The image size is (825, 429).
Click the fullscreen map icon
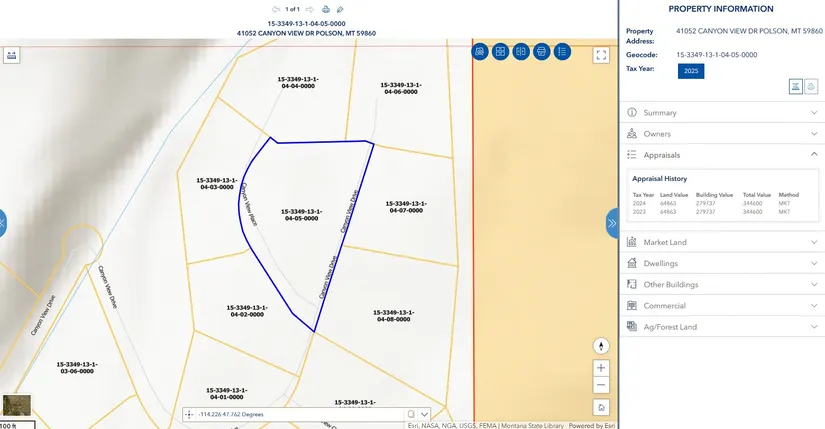pyautogui.click(x=601, y=55)
